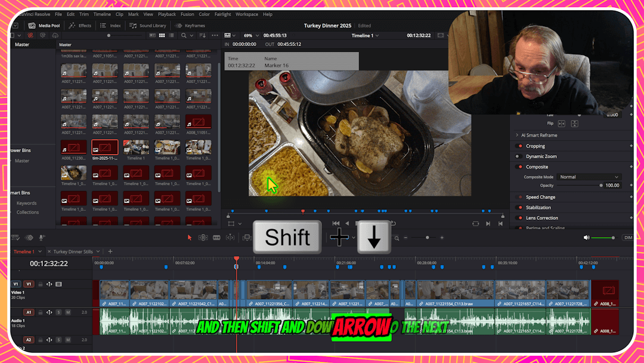The height and width of the screenshot is (363, 644).
Task: Open the Index panel
Action: pos(110,25)
